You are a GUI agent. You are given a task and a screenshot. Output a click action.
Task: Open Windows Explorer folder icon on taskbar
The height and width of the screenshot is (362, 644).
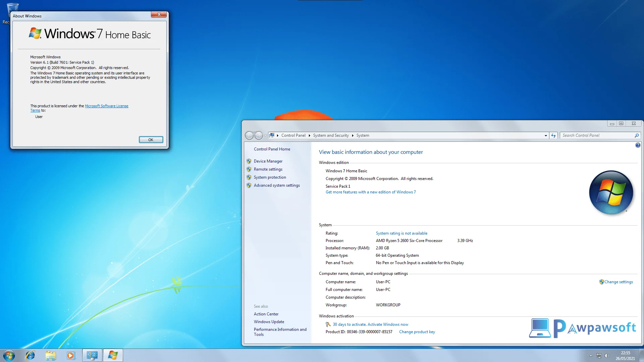click(x=51, y=355)
